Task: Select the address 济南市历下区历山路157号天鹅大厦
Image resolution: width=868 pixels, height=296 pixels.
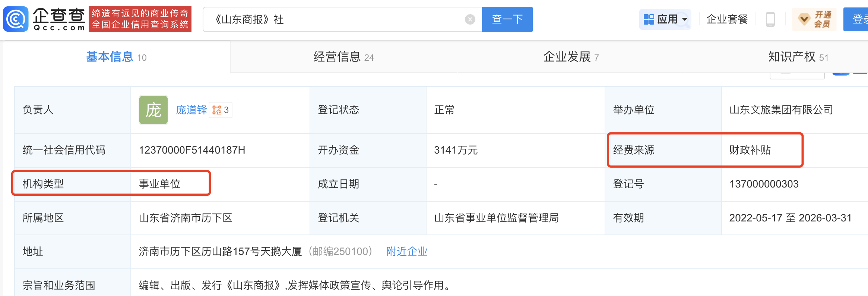Action: tap(220, 252)
